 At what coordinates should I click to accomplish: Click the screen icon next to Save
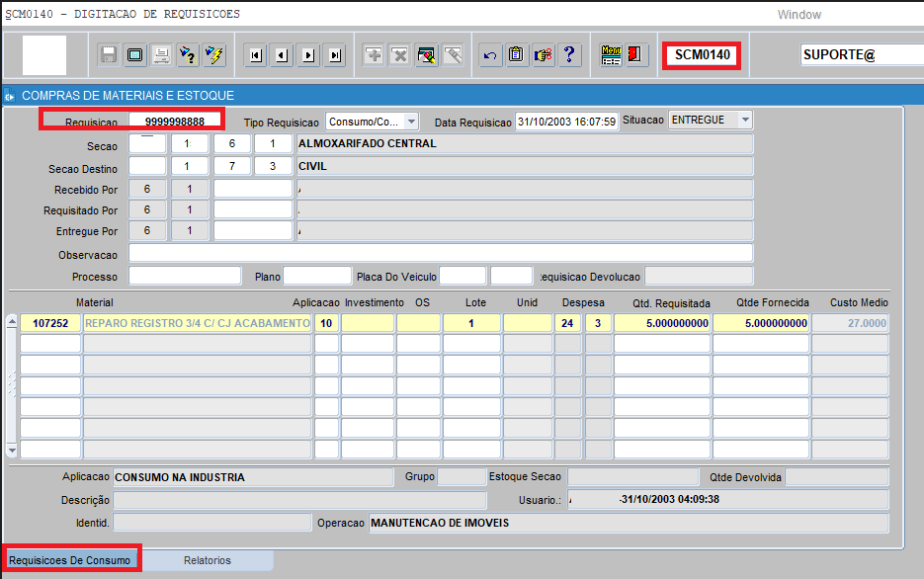[x=135, y=55]
